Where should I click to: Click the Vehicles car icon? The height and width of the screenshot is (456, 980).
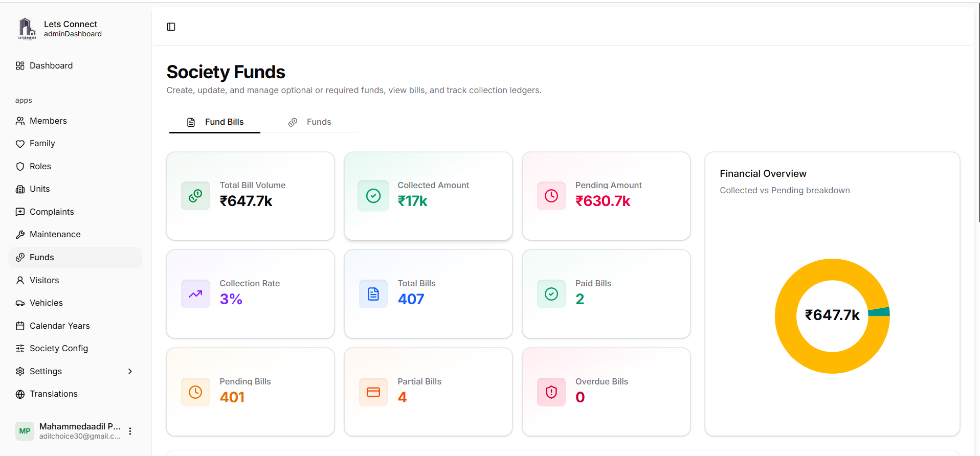point(20,303)
